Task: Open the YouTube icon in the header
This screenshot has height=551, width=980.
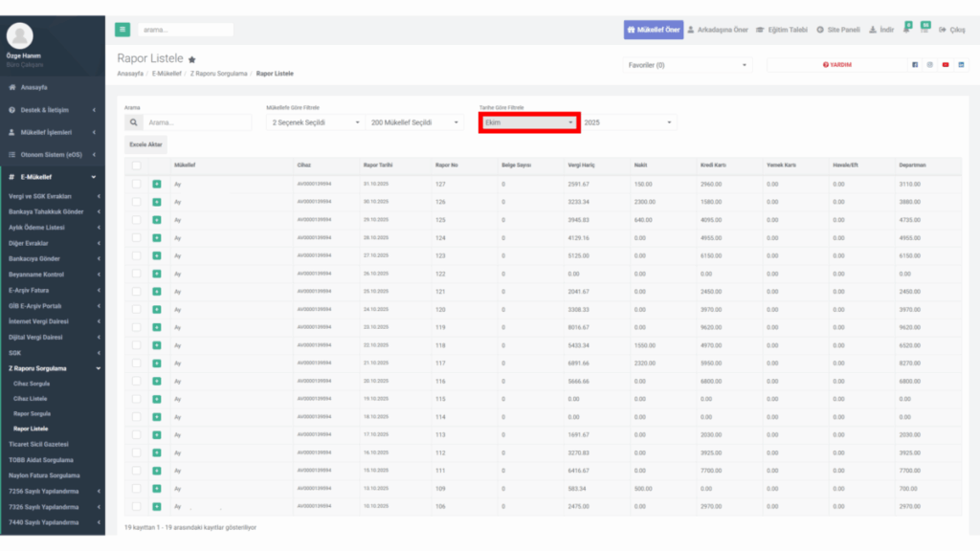Action: 946,65
